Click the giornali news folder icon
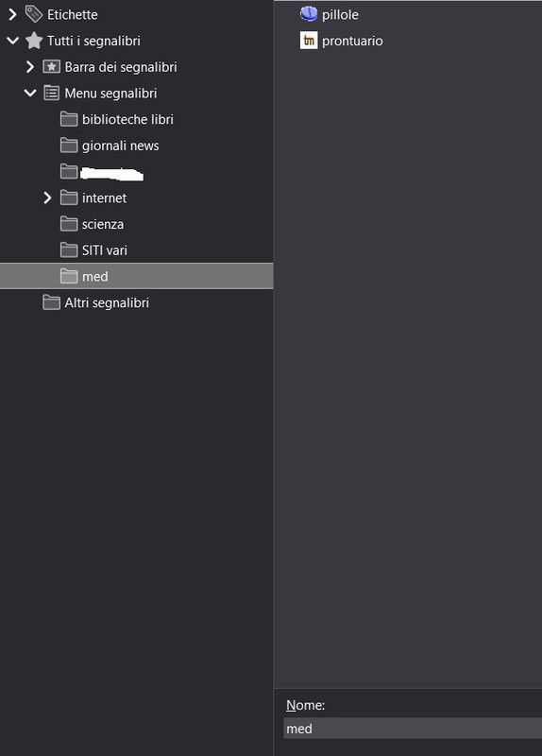This screenshot has height=756, width=542. click(x=69, y=146)
